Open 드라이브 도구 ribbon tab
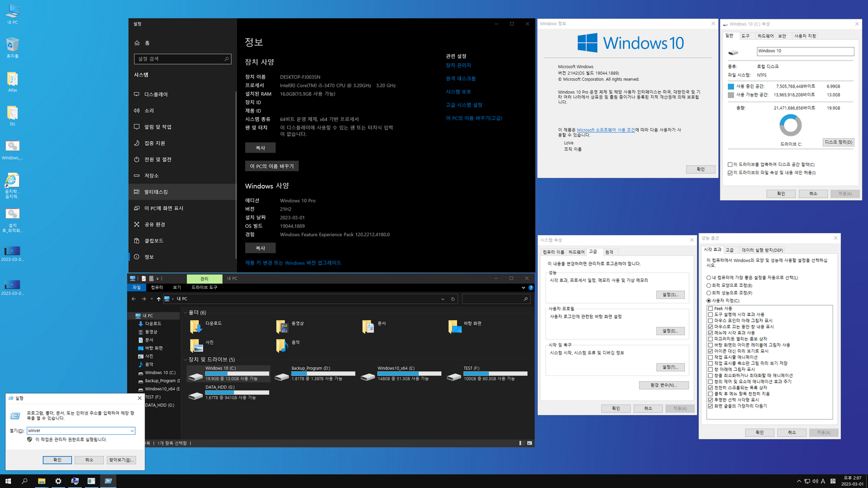This screenshot has width=868, height=488. tap(204, 287)
